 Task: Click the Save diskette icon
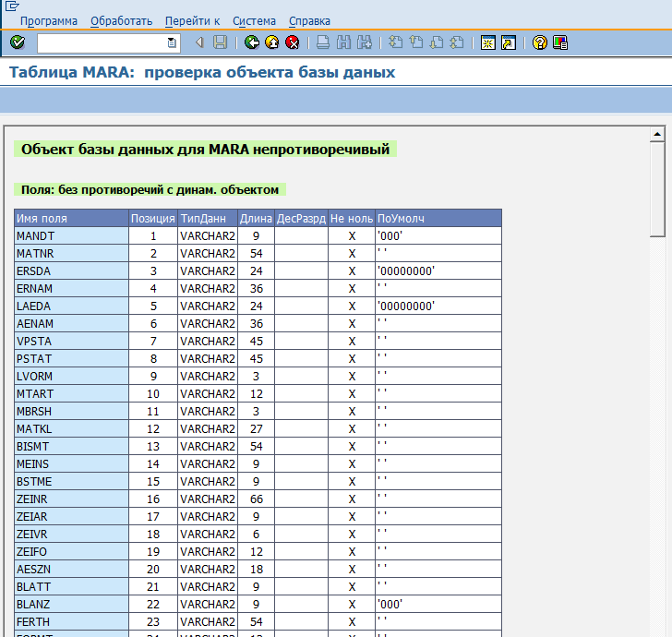[x=220, y=42]
